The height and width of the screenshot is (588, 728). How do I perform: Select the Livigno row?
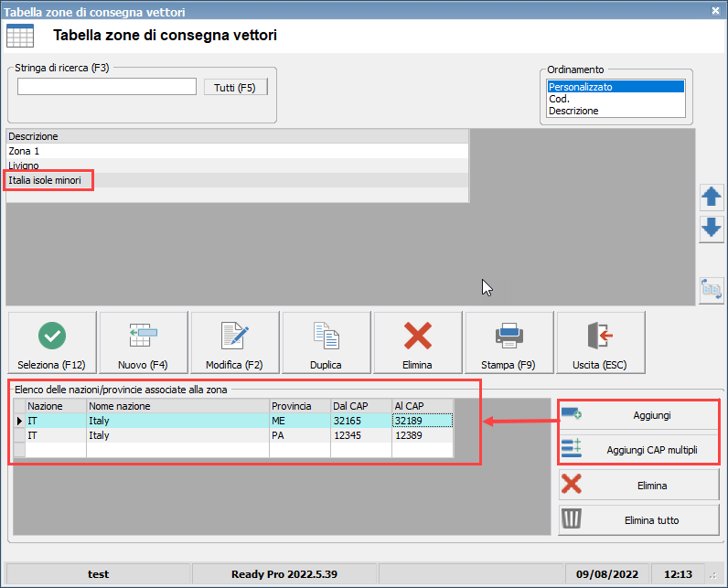(x=237, y=166)
